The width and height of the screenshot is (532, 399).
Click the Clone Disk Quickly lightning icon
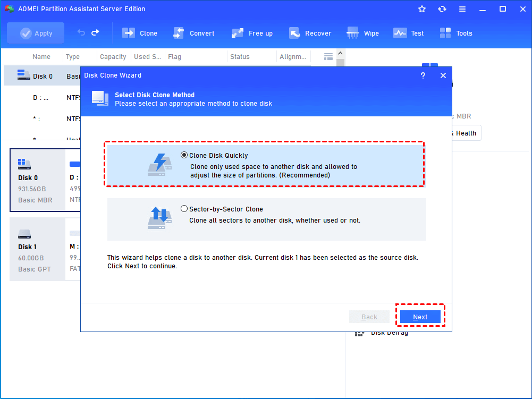point(160,165)
